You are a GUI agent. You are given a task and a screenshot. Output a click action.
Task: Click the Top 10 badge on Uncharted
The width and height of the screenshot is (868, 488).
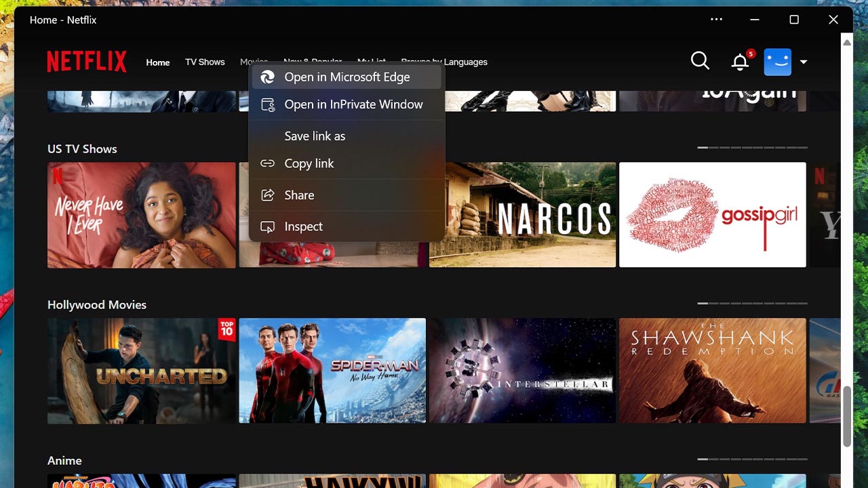[226, 329]
